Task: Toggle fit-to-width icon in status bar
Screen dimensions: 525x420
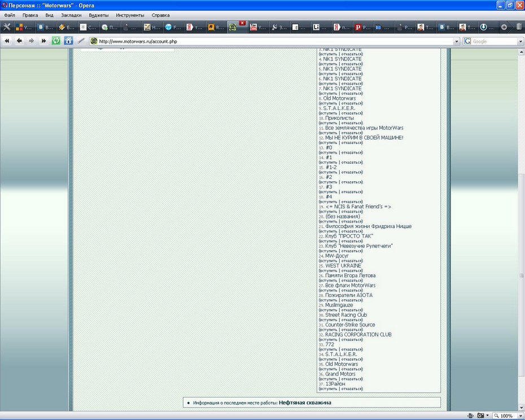Action: pos(470,415)
